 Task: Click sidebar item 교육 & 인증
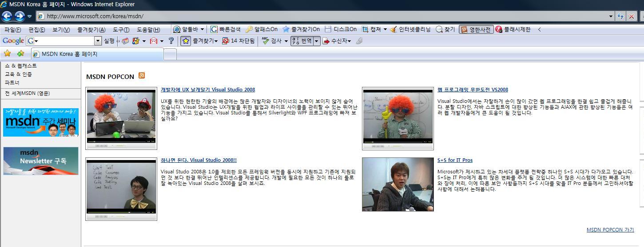18,74
